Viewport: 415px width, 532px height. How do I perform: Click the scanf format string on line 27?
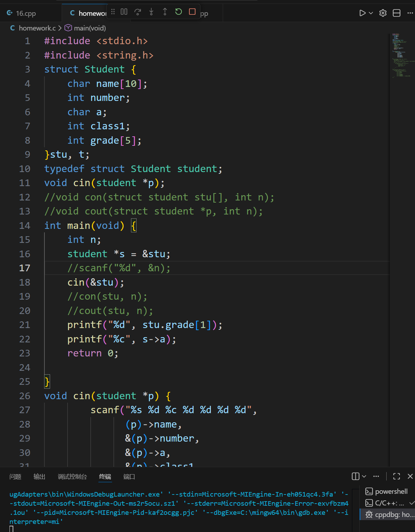188,410
